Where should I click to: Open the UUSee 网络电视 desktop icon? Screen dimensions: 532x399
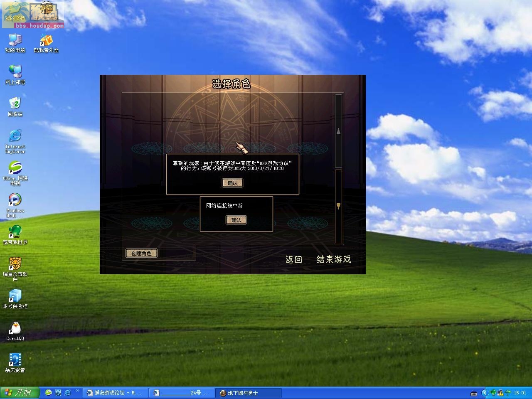tap(15, 173)
